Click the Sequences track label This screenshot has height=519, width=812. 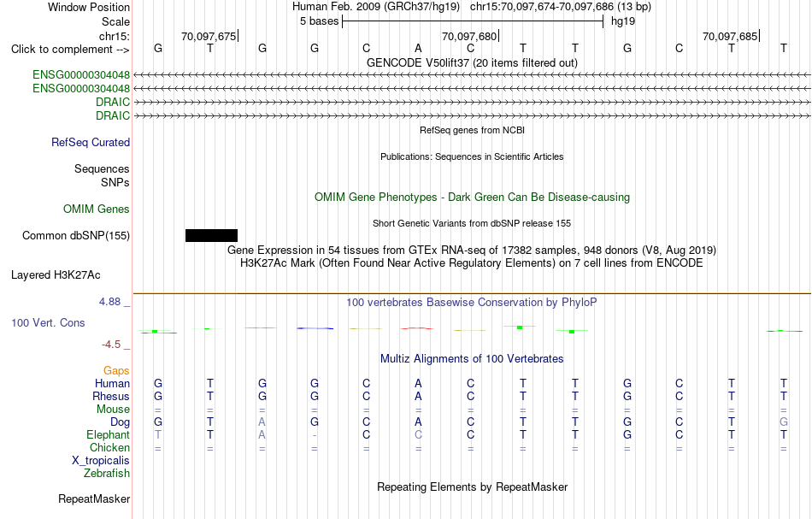pos(102,168)
